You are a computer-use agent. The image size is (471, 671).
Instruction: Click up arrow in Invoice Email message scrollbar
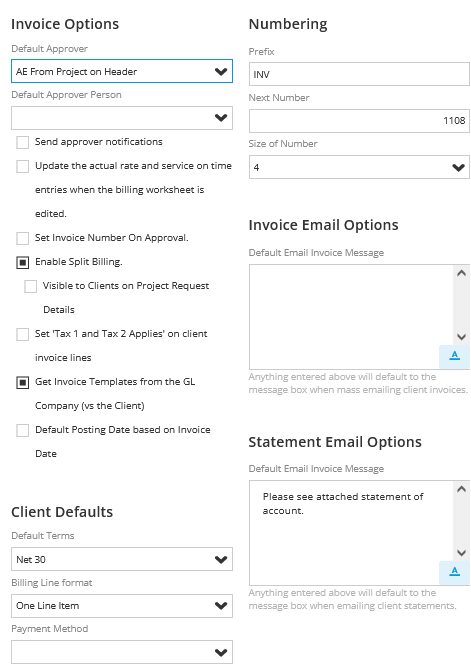coord(461,273)
